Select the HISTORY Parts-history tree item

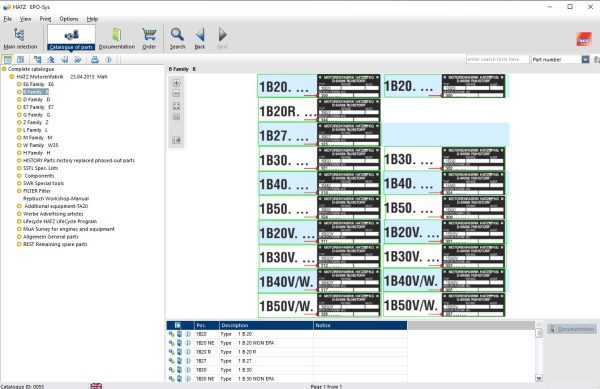click(79, 160)
